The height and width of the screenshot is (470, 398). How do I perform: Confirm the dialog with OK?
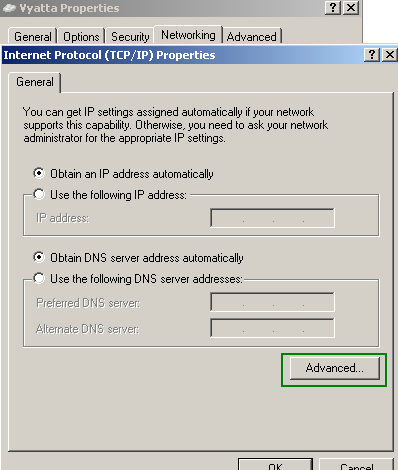pos(275,464)
